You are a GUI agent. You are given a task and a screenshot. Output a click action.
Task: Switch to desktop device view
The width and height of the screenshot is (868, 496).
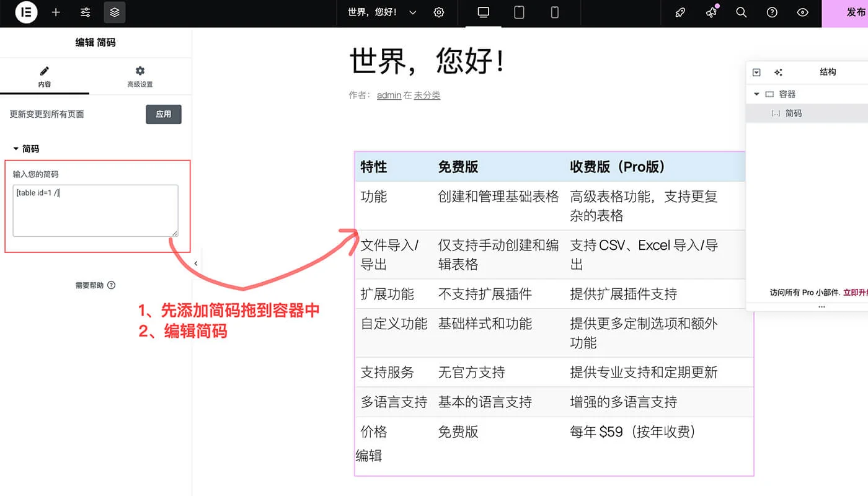[482, 12]
